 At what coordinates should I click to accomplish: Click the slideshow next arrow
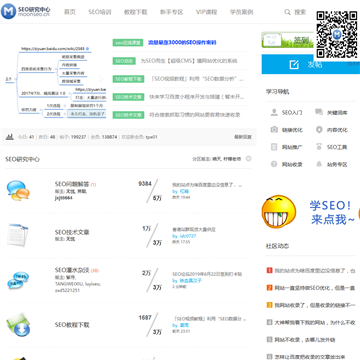tap(101, 79)
